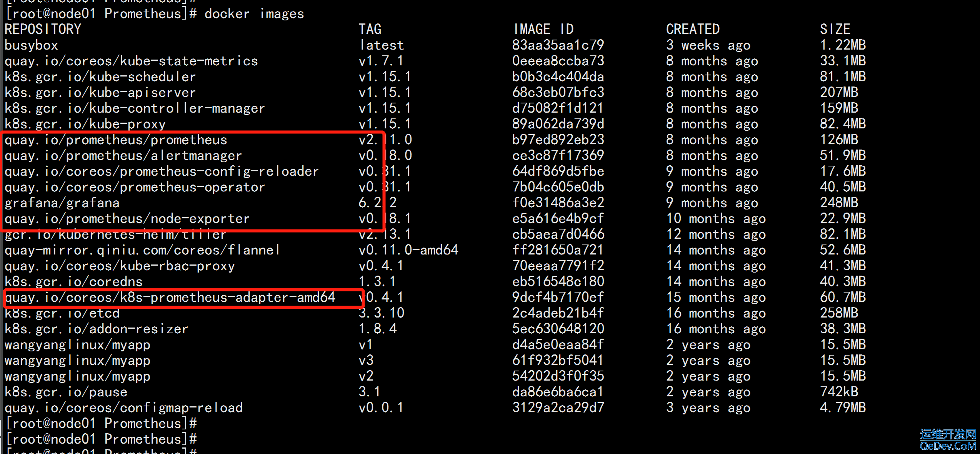Click image ID b0b3c4c404da
980x454 pixels.
(x=558, y=76)
